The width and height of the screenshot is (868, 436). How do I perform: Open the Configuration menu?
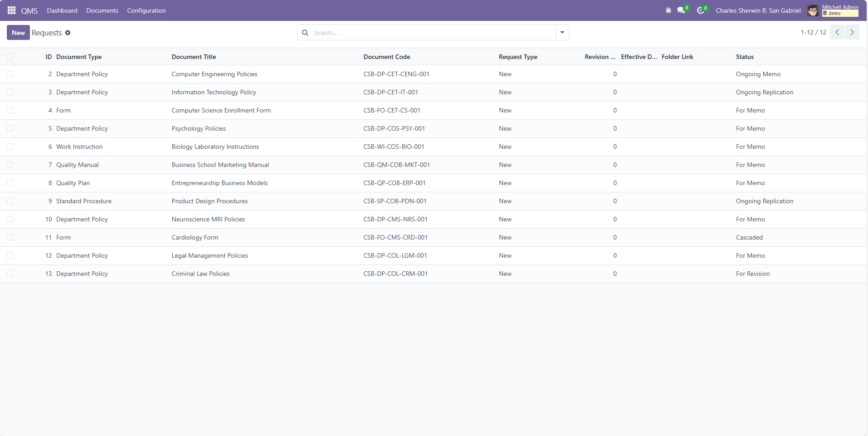[x=146, y=10]
